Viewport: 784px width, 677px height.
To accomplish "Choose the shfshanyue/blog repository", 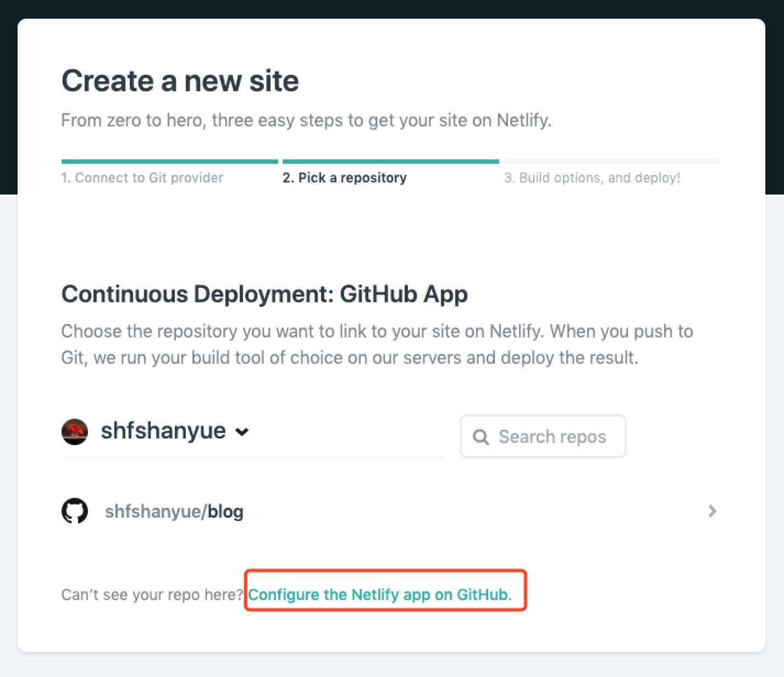I will 174,512.
